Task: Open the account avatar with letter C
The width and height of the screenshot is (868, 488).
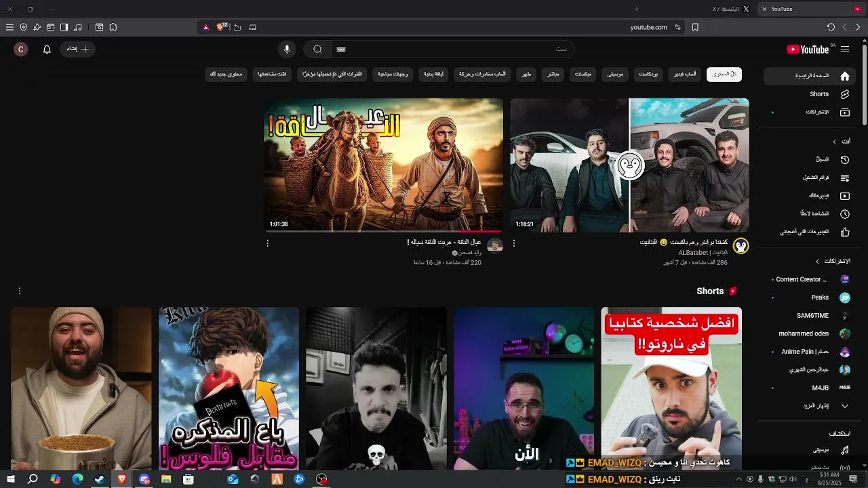Action: [21, 49]
